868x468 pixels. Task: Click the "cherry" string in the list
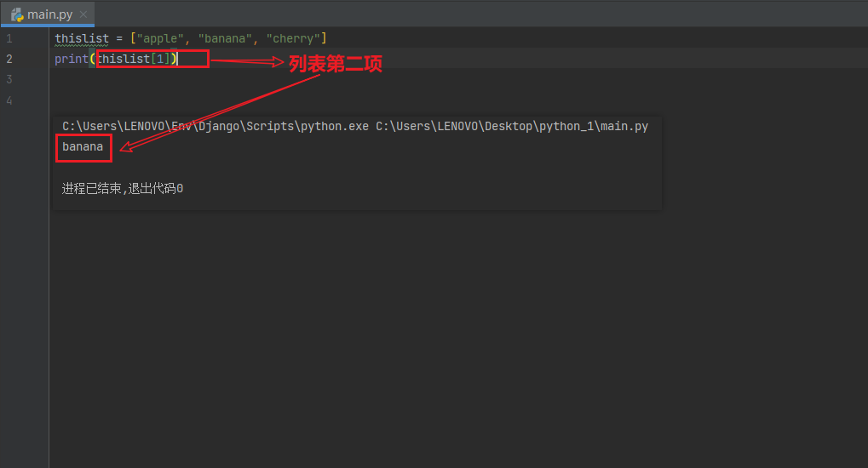293,39
